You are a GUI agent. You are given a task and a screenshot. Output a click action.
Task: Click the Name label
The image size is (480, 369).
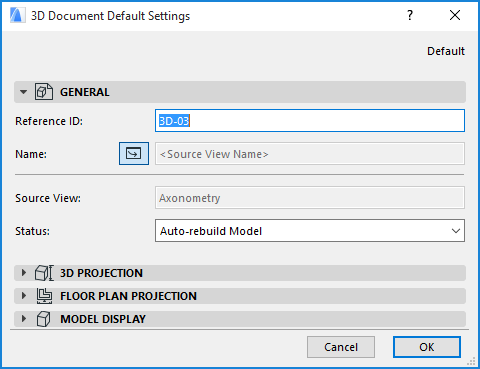(x=31, y=154)
